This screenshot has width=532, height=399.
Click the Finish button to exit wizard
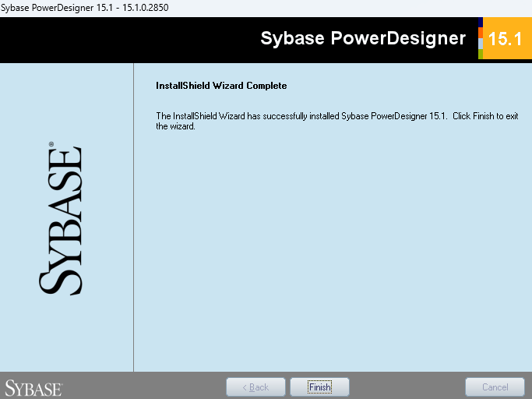click(319, 387)
